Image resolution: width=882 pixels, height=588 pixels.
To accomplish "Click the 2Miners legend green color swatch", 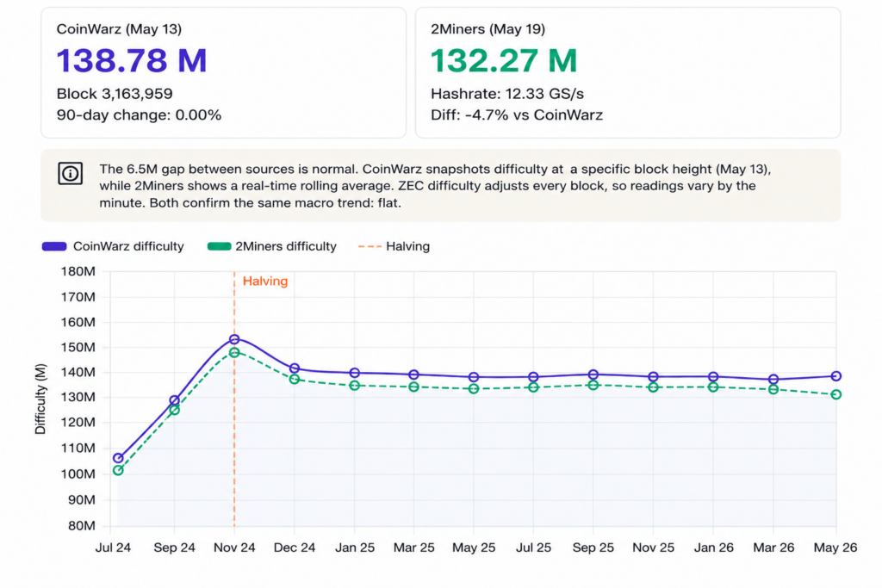I will (220, 246).
